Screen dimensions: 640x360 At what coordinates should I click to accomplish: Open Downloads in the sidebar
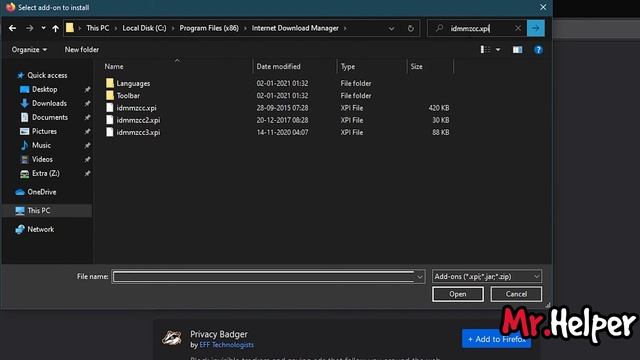click(49, 103)
